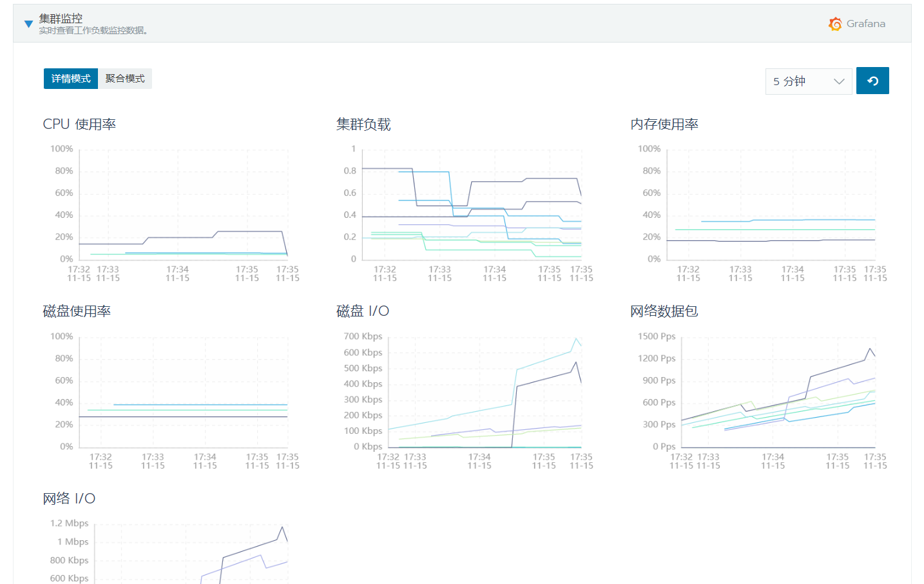Viewport: 924px width, 584px height.
Task: Click the 700 Kbps axis label
Action: [x=363, y=336]
